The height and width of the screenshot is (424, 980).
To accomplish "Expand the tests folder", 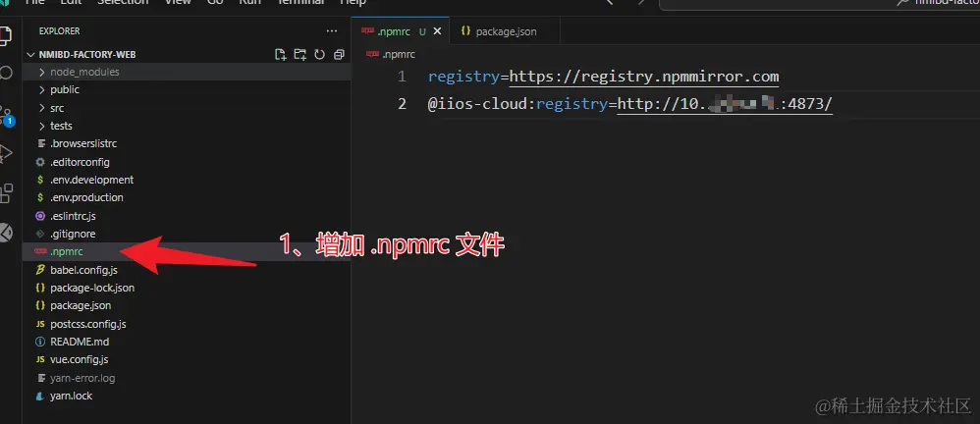I will pyautogui.click(x=187, y=126).
